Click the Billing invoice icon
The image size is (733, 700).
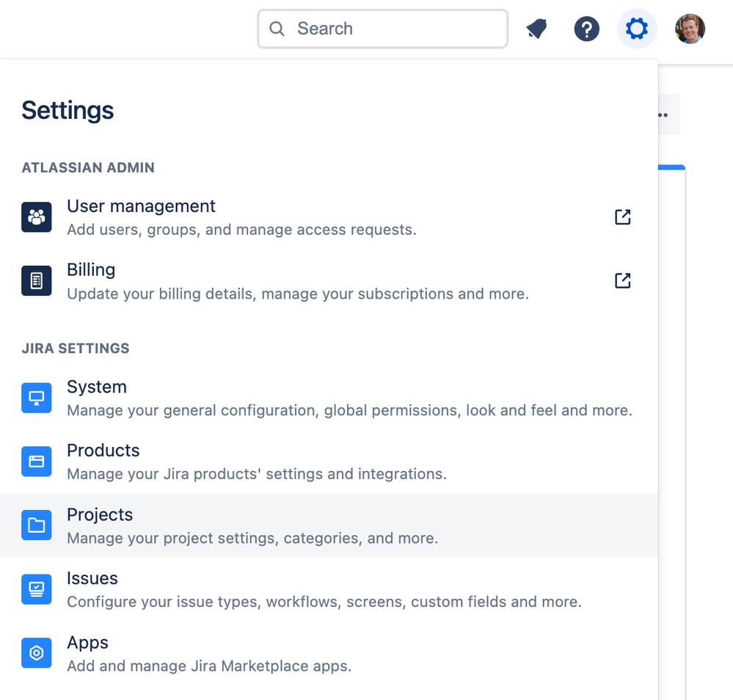[x=37, y=280]
